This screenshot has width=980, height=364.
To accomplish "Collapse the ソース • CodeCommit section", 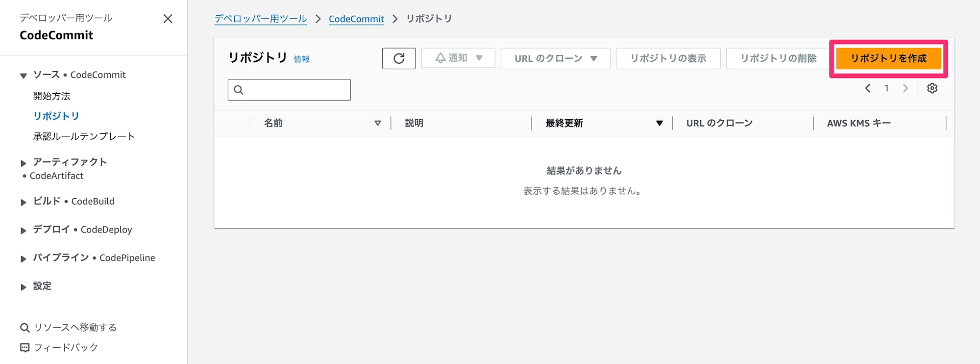I will coord(23,76).
